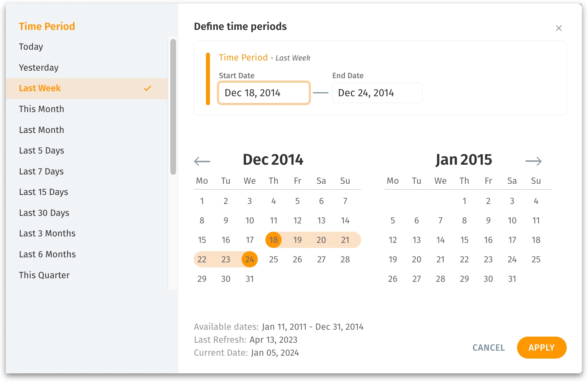This screenshot has height=382, width=588.
Task: Pick December 31 in the calendar
Action: coord(250,279)
